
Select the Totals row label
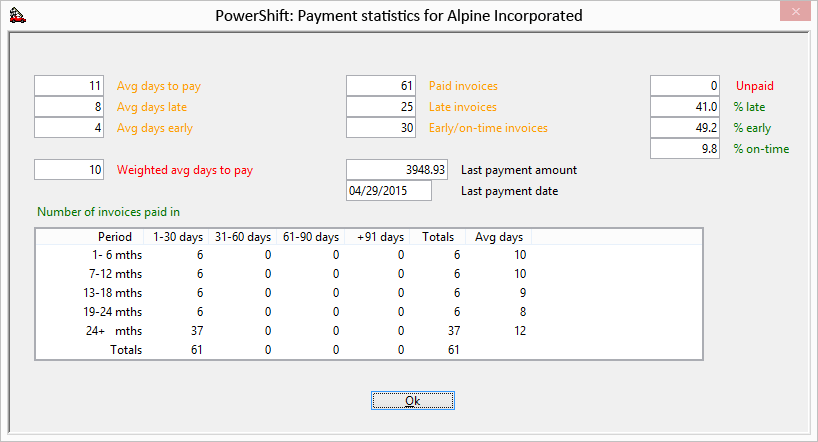(126, 350)
